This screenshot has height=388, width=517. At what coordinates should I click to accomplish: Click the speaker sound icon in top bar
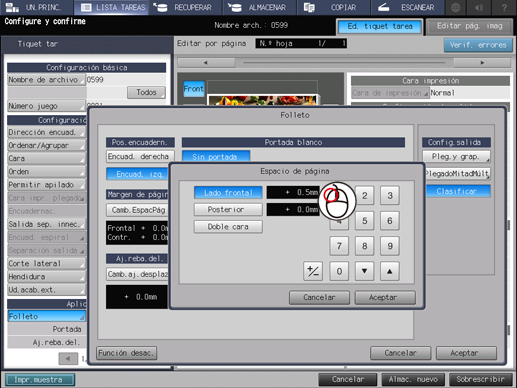tap(479, 7)
